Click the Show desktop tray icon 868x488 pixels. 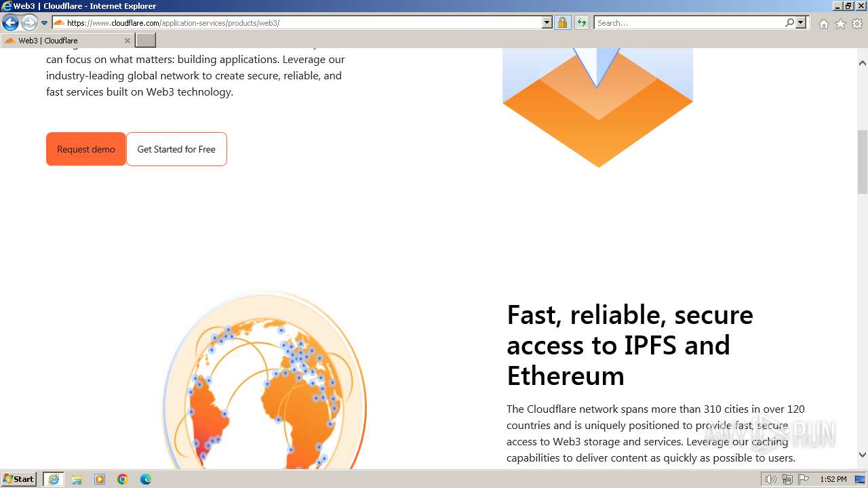pos(861,480)
